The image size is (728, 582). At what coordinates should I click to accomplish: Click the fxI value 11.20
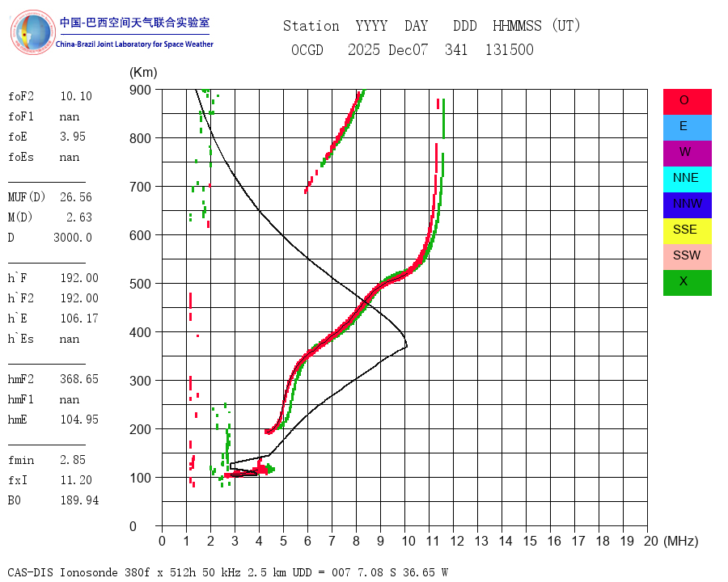pos(76,480)
